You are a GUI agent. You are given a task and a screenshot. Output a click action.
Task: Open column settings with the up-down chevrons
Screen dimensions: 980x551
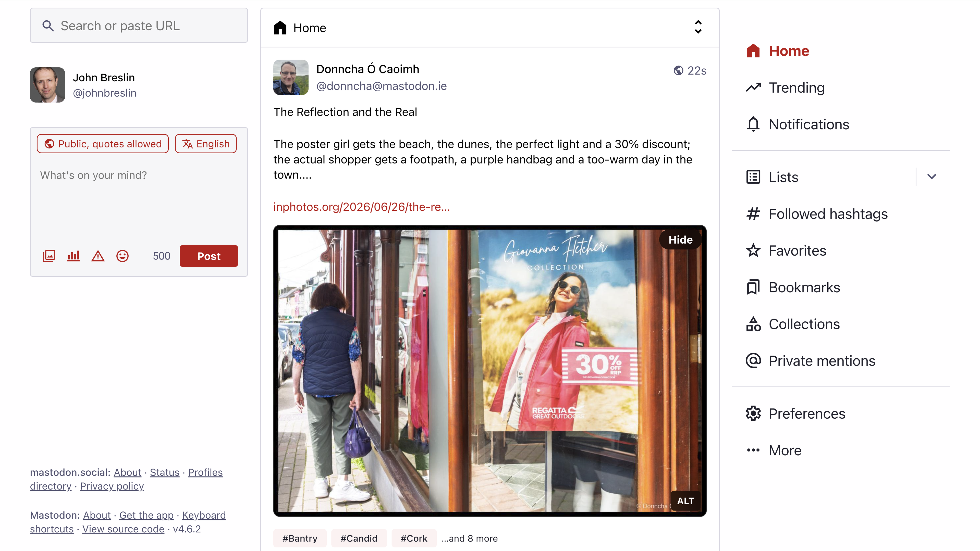tap(698, 27)
